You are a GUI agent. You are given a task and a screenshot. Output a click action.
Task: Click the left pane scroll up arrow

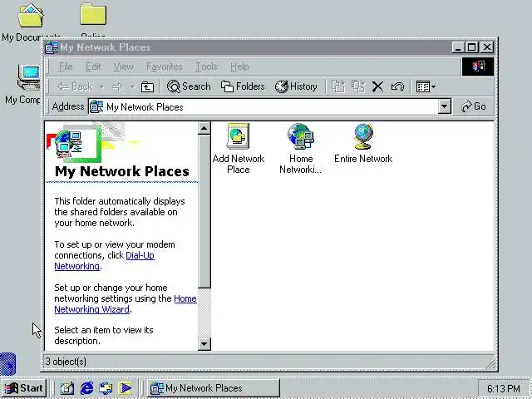204,128
